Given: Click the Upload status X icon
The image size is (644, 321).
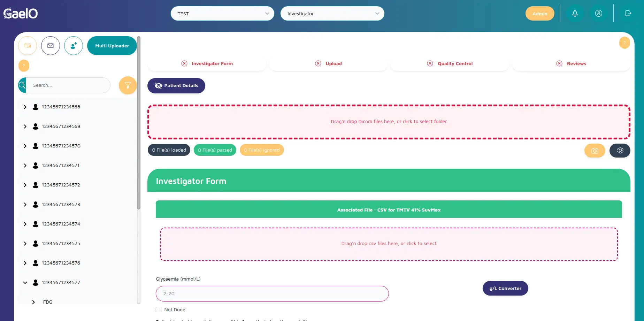Looking at the screenshot, I should [318, 63].
